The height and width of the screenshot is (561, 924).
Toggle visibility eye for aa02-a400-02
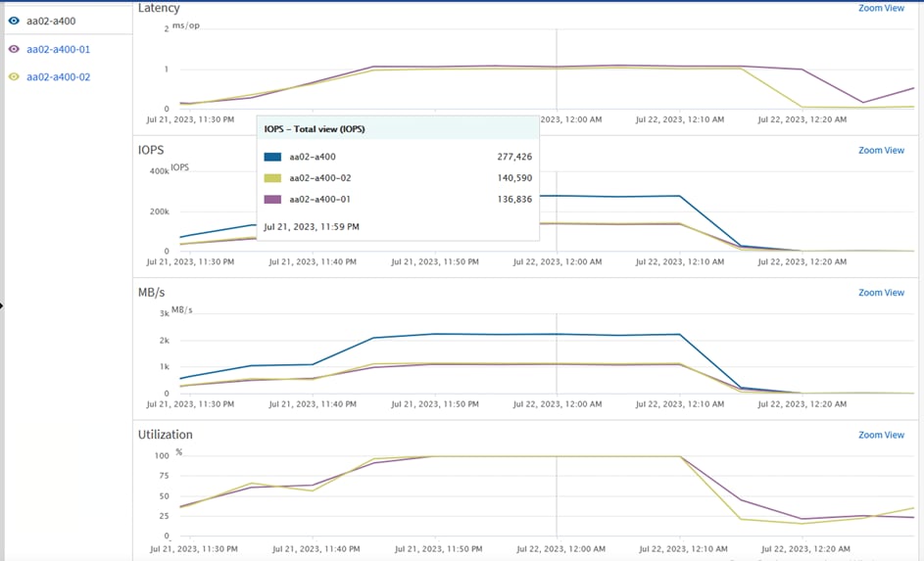coord(14,76)
